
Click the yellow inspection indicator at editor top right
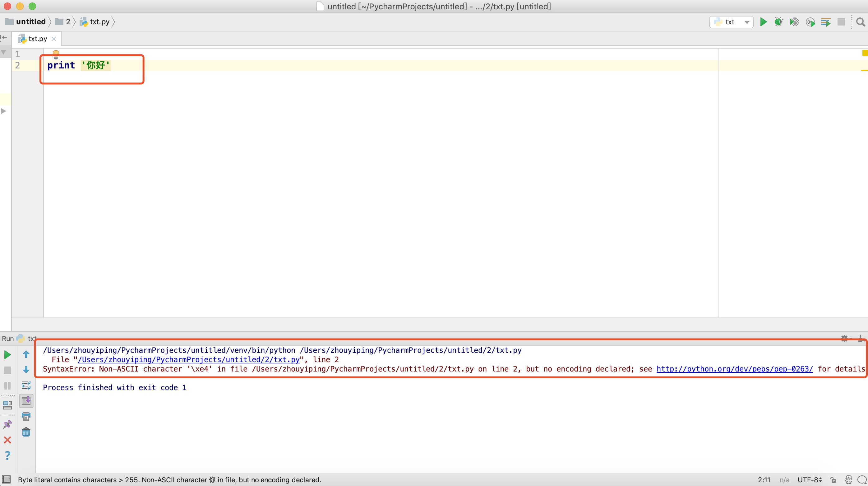pyautogui.click(x=865, y=53)
